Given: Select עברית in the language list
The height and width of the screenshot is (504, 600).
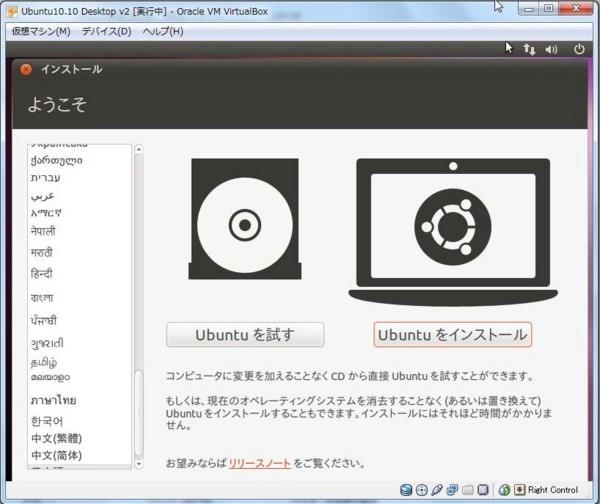Looking at the screenshot, I should click(x=46, y=178).
